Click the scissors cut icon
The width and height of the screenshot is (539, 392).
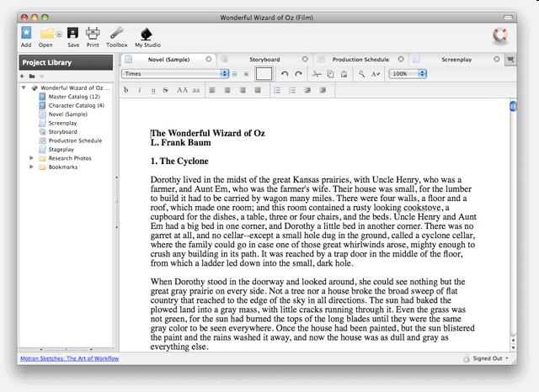[316, 74]
